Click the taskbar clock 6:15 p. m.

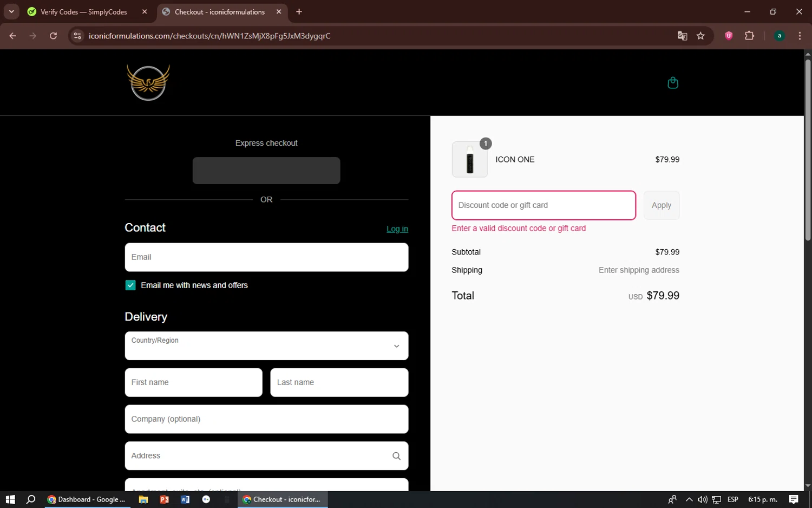tap(763, 499)
